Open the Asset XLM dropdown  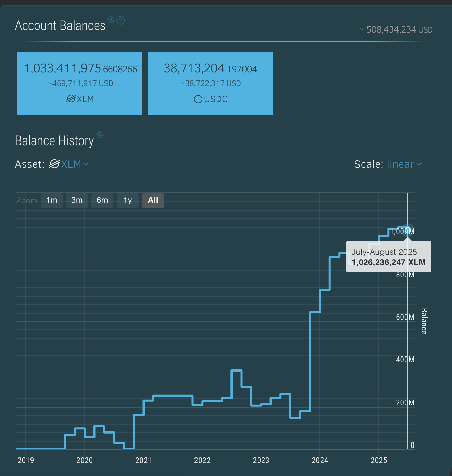pos(72,164)
